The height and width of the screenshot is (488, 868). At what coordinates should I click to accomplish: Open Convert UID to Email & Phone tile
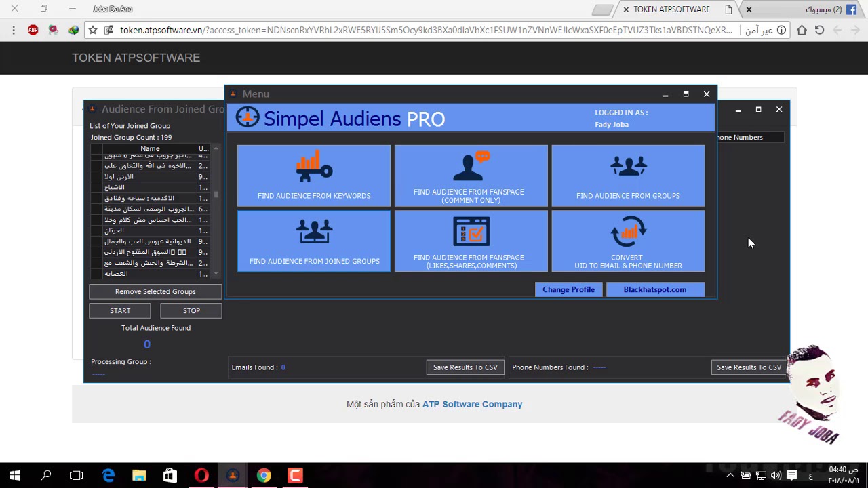628,241
